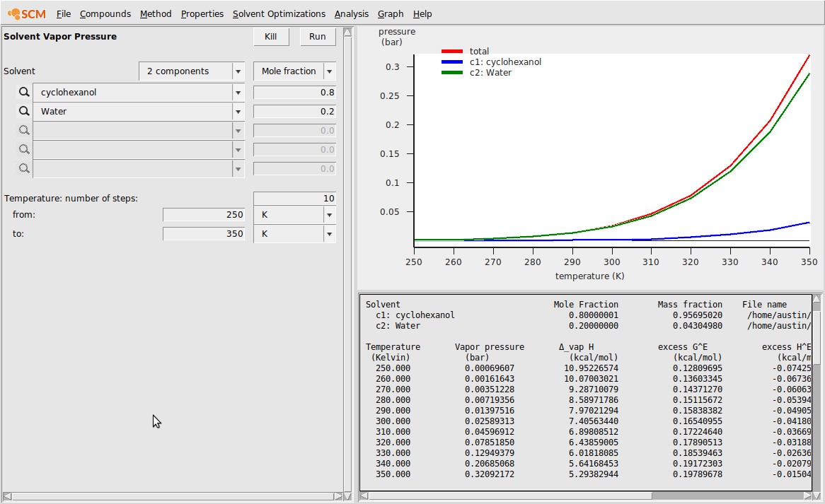Open the cyclohexanol compound dropdown arrow
The width and height of the screenshot is (825, 504).
click(x=238, y=93)
